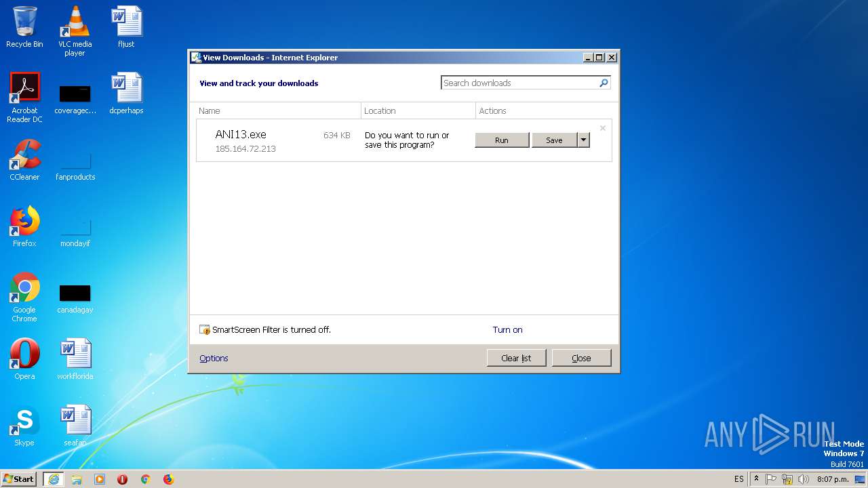Launch CCleaner from the desktop
Viewport: 868px width, 488px height.
point(24,160)
